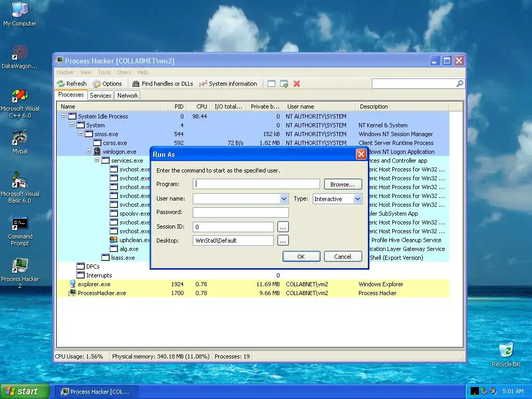Image resolution: width=532 pixels, height=399 pixels.
Task: Switch to the Services tab
Action: coord(100,96)
